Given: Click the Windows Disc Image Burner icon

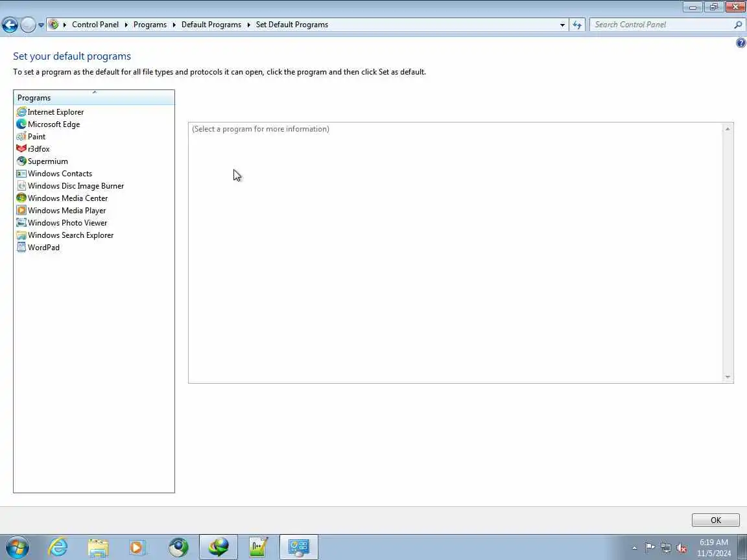Looking at the screenshot, I should pyautogui.click(x=21, y=186).
